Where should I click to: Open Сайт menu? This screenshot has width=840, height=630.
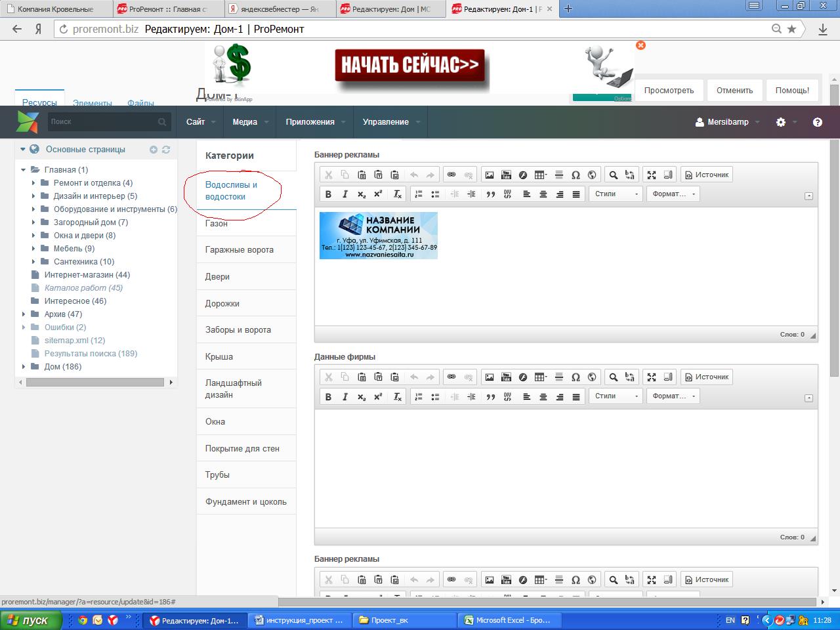click(x=200, y=122)
